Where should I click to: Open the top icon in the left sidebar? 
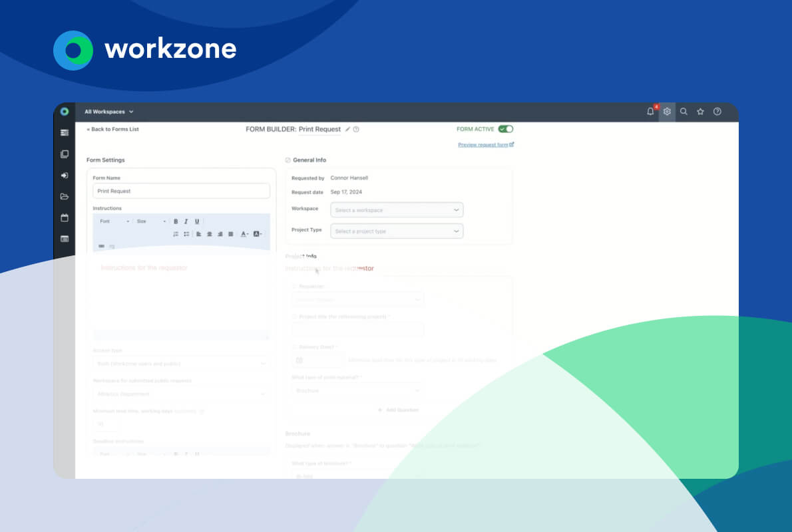tap(65, 133)
